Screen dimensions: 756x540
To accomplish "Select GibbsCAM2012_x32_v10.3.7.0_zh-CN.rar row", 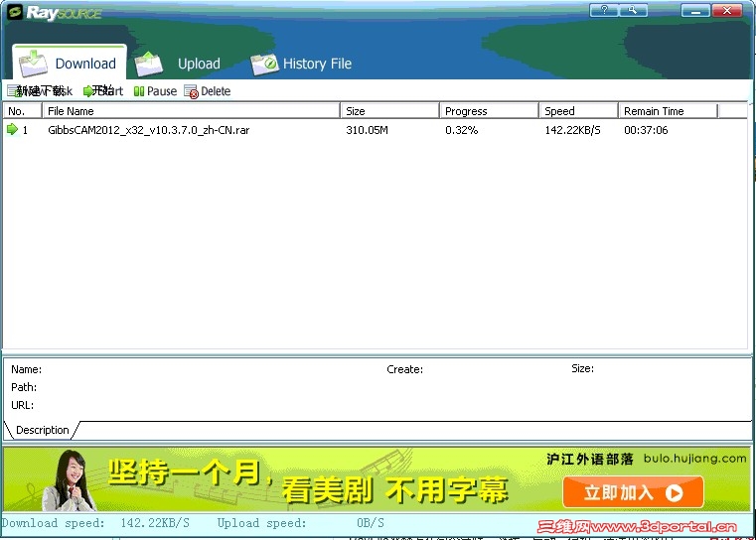I will 376,130.
